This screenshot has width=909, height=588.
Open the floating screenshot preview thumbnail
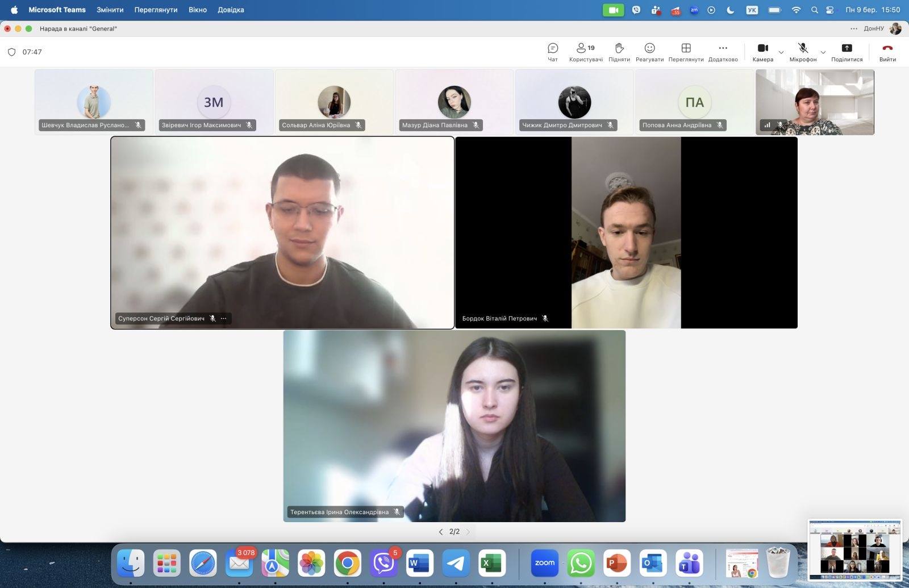point(854,549)
